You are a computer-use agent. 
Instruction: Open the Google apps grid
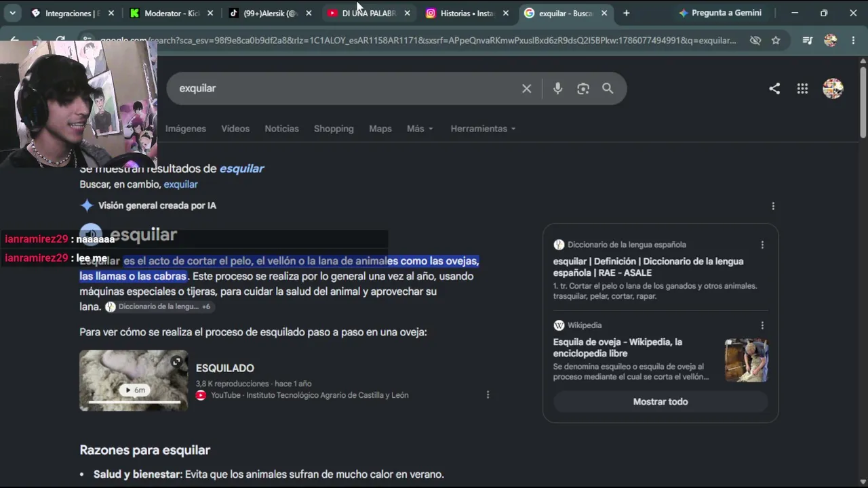tap(802, 88)
